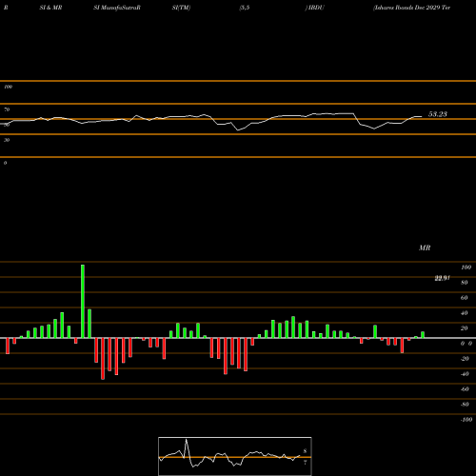476x476 pixels.
Task: Click the RSI 100 level axis label
Action: (8, 87)
